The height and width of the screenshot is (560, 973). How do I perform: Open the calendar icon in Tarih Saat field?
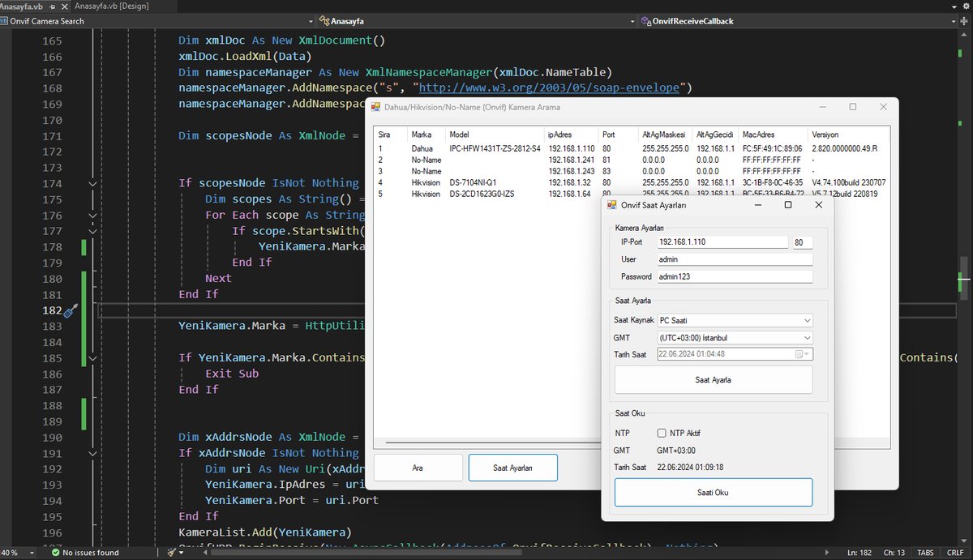(x=799, y=354)
